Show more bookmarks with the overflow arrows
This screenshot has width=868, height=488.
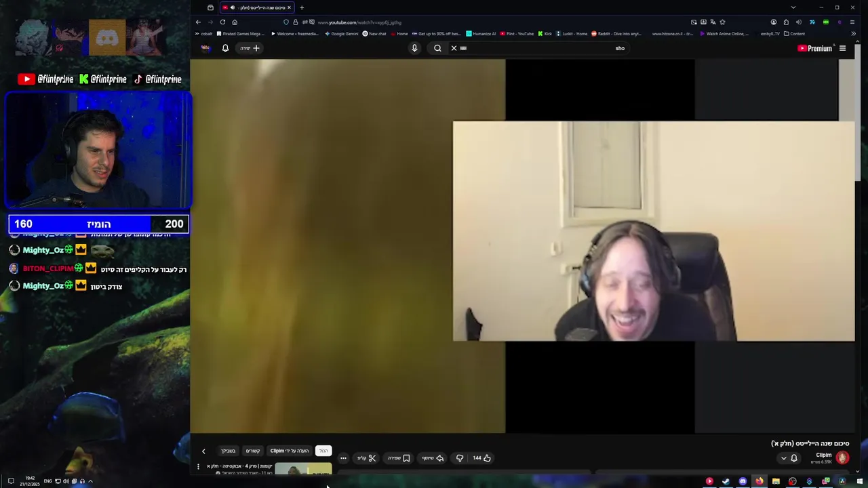tap(853, 33)
